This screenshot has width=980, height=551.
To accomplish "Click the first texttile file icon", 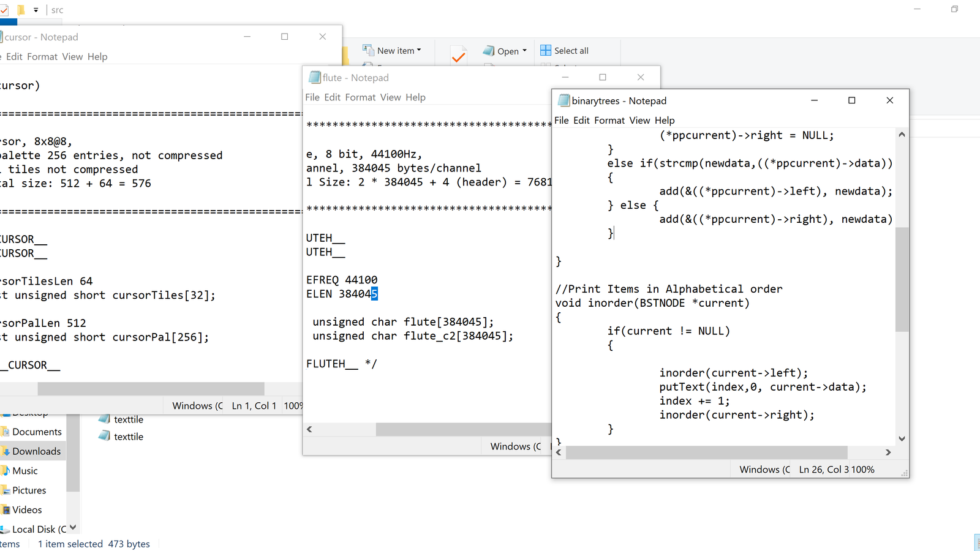I will [x=104, y=419].
